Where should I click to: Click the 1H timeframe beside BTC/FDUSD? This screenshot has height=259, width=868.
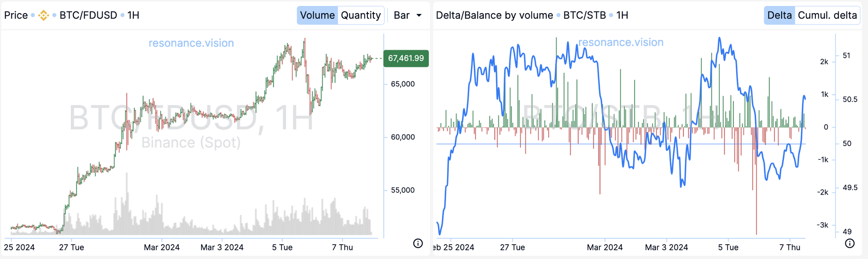point(133,15)
